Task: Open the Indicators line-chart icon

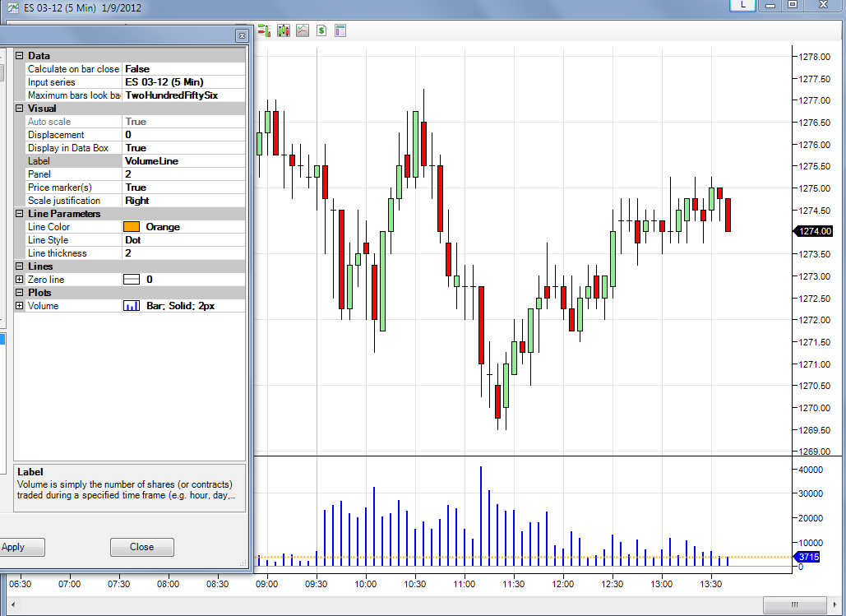Action: tap(303, 30)
